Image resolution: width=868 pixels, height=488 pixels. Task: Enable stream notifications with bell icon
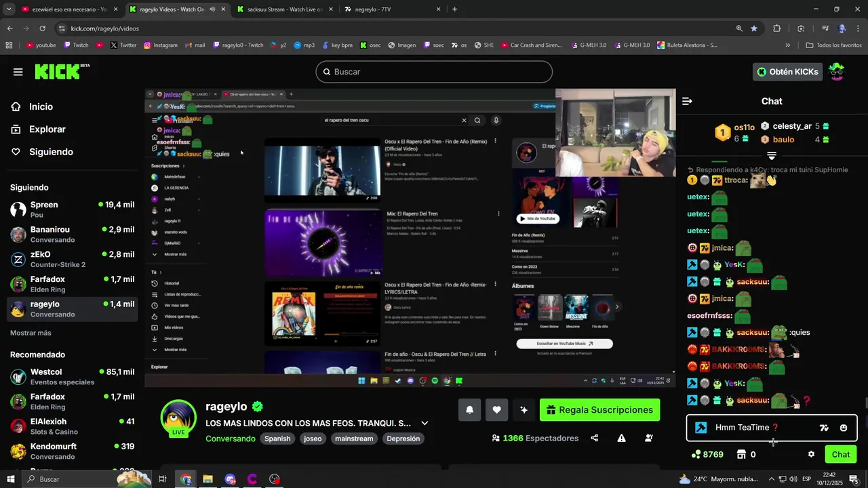[469, 409]
